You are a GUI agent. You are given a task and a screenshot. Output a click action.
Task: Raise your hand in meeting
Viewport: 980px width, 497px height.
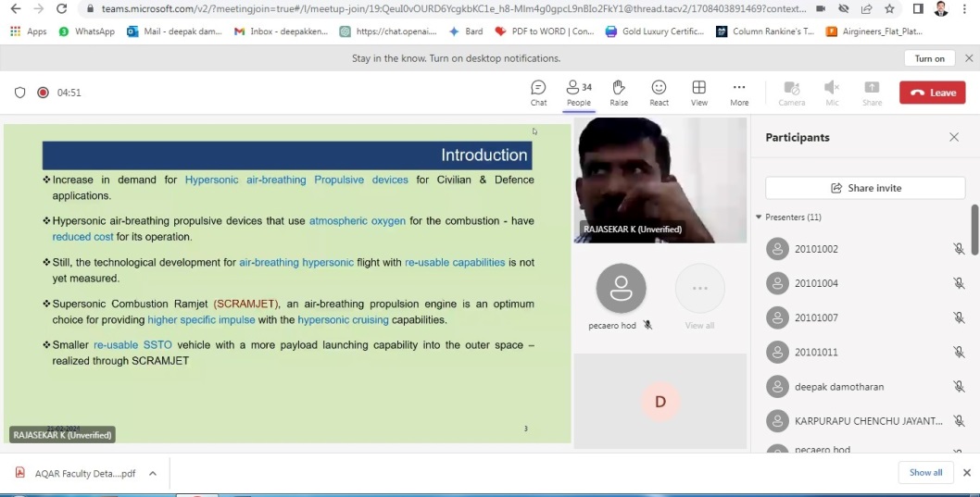(x=619, y=92)
